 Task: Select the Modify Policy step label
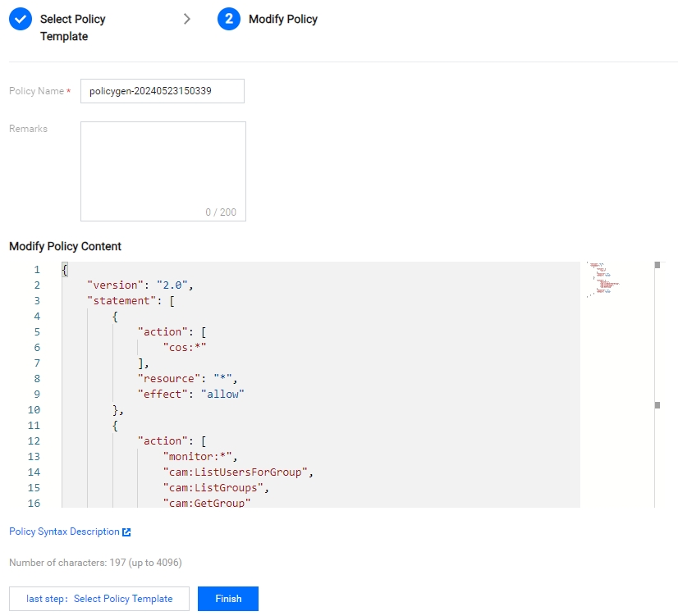(x=283, y=19)
